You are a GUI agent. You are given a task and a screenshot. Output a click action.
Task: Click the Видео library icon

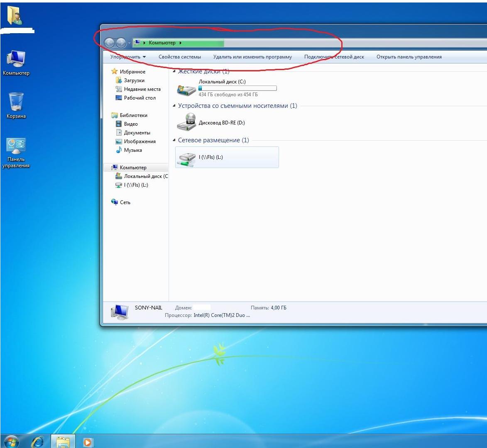click(118, 124)
